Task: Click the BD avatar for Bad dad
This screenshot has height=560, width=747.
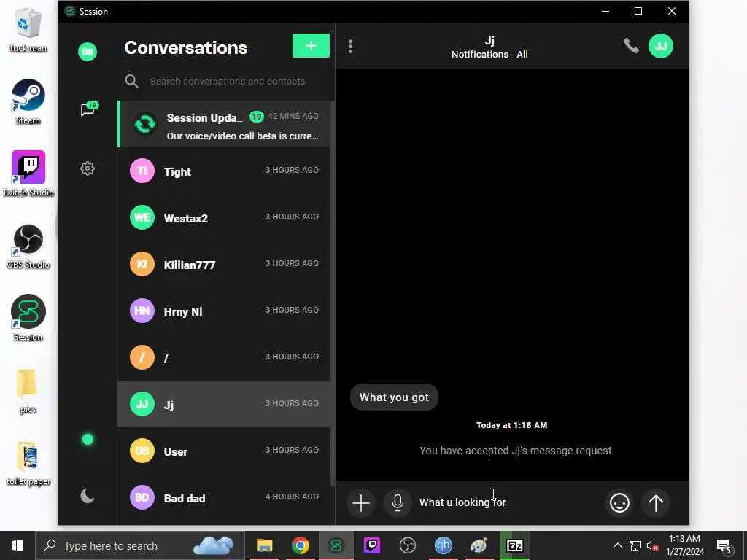Action: click(142, 497)
